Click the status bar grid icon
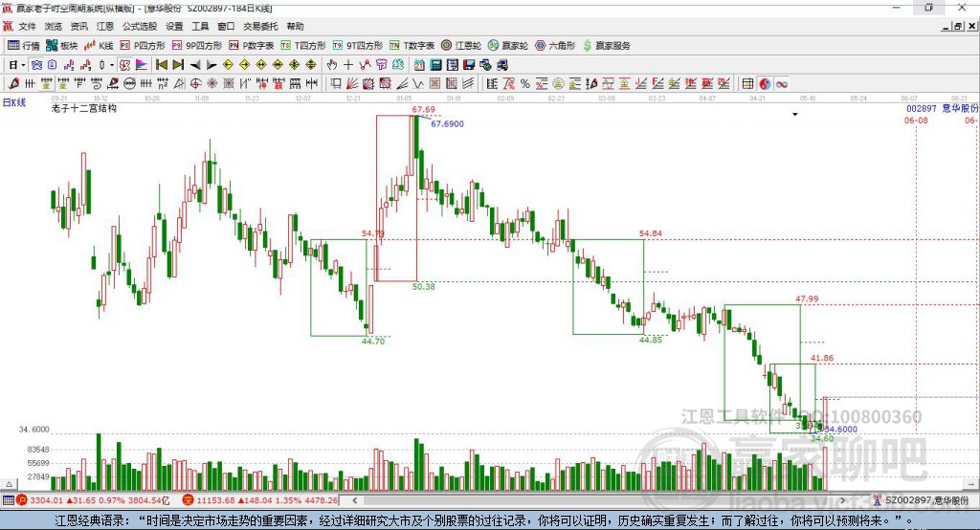980x530 pixels. pos(8,500)
